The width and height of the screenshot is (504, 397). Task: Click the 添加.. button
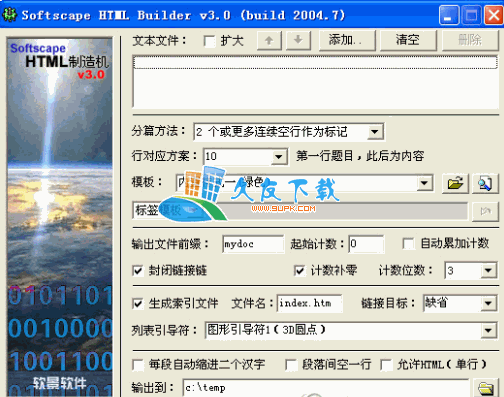coord(347,41)
